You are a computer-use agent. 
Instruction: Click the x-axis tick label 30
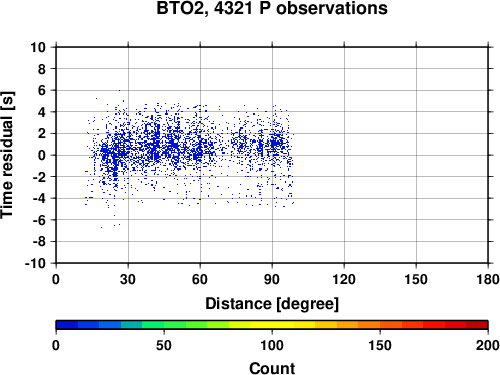click(128, 279)
